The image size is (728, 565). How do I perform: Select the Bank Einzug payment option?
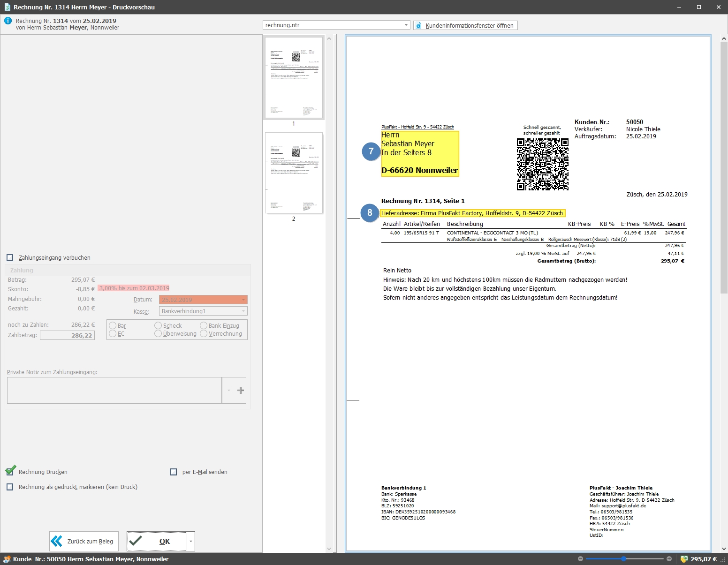204,325
